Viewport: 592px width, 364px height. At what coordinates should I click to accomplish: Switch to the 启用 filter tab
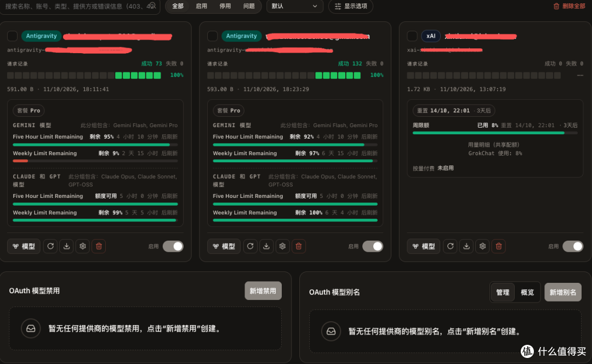[x=201, y=6]
